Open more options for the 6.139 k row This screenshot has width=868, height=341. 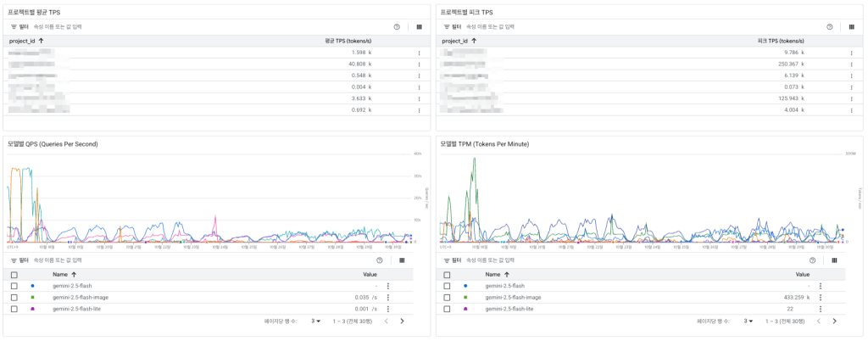pyautogui.click(x=851, y=75)
